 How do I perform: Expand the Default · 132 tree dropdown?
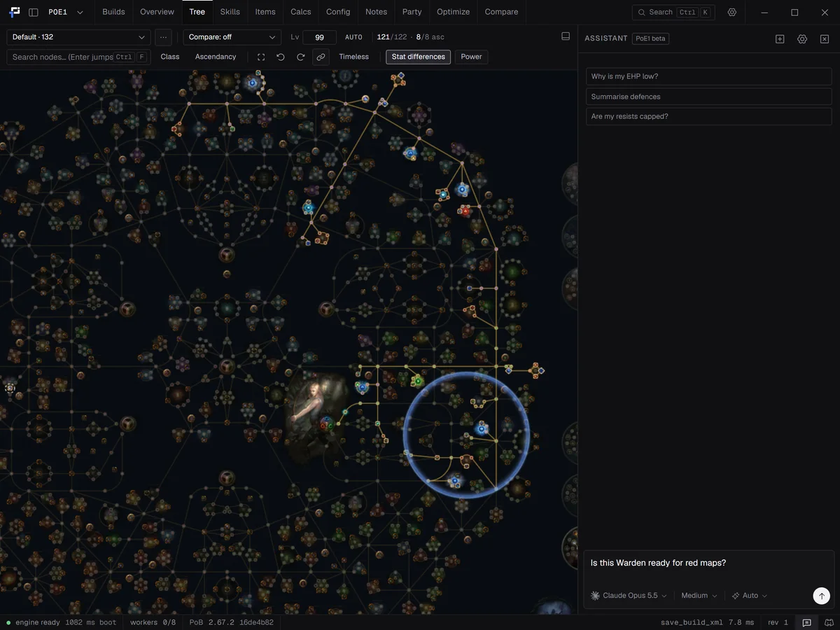[x=78, y=37]
